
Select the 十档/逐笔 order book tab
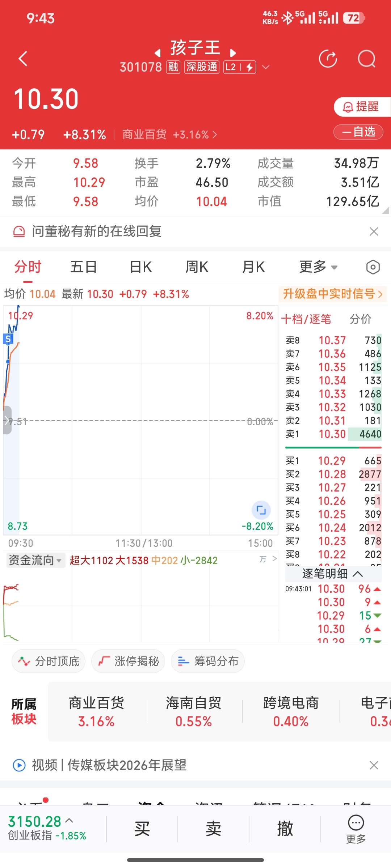306,319
